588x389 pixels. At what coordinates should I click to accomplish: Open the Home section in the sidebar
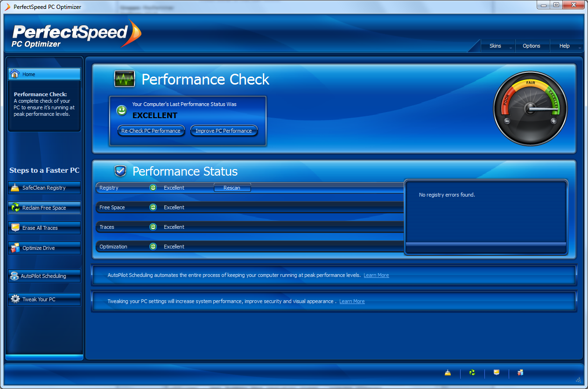tap(44, 74)
